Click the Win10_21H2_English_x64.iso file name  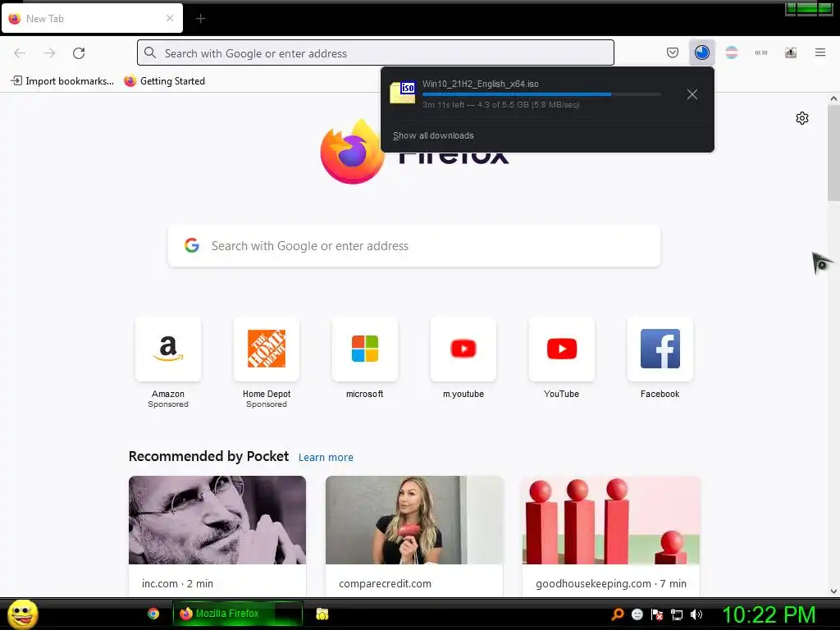(x=480, y=84)
